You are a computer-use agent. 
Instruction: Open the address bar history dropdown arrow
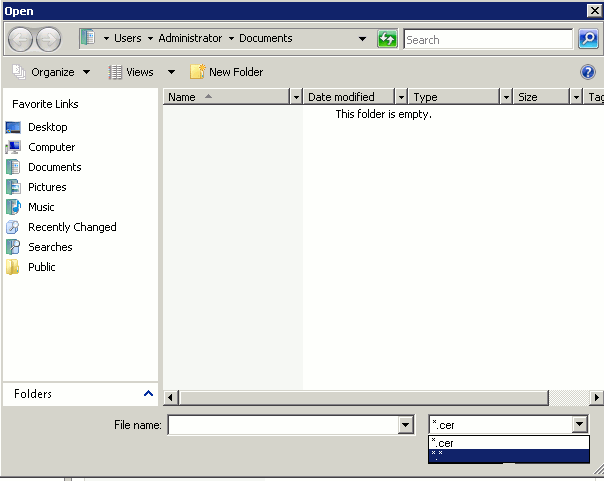[x=362, y=39]
